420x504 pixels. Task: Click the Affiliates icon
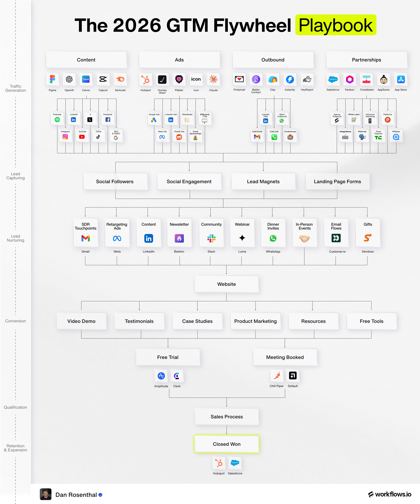pyautogui.click(x=396, y=137)
